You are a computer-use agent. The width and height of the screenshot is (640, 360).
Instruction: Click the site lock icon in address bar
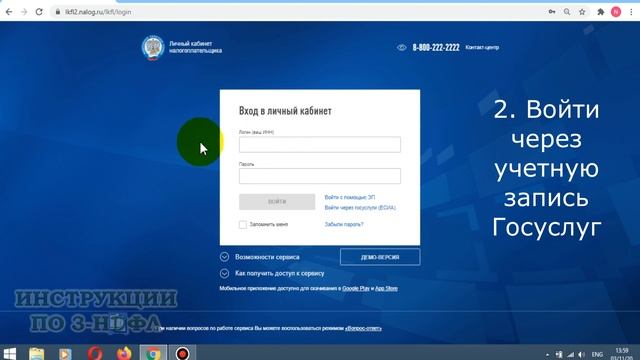[58, 12]
